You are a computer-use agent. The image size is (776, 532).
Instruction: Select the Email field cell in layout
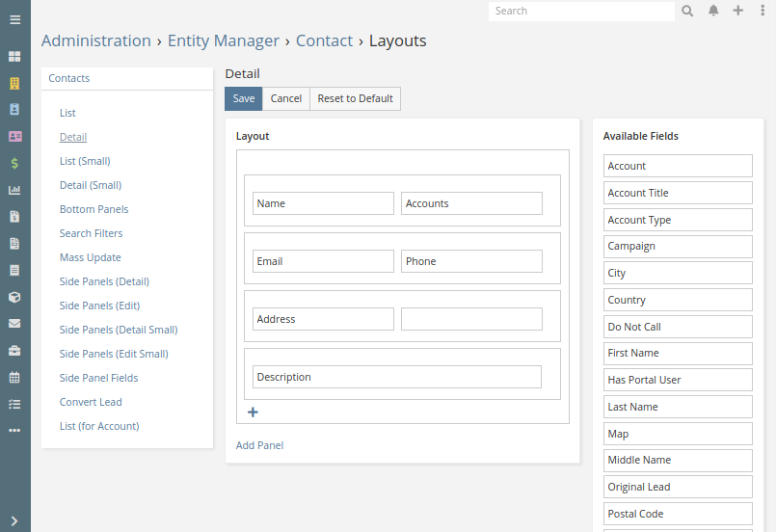323,261
